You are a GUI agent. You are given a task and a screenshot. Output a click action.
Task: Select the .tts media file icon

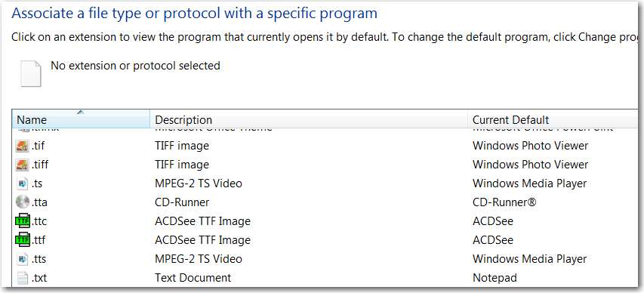click(x=22, y=259)
